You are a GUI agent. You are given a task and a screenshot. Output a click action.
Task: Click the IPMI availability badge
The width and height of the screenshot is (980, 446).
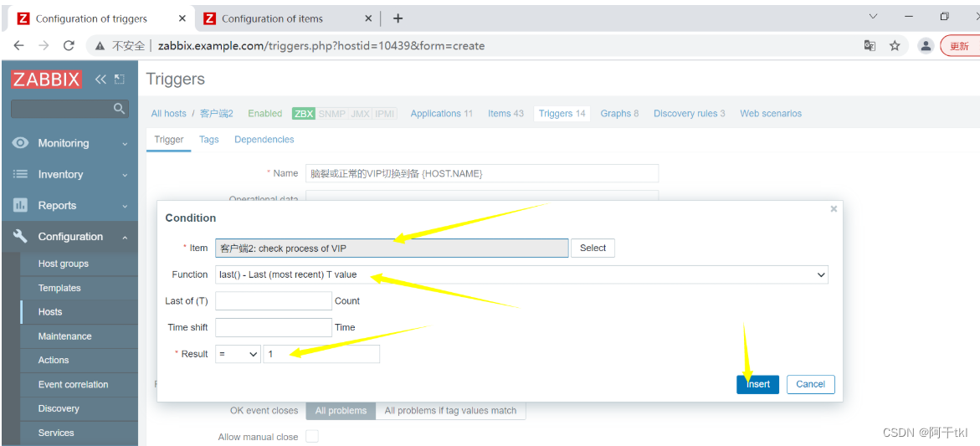point(385,114)
